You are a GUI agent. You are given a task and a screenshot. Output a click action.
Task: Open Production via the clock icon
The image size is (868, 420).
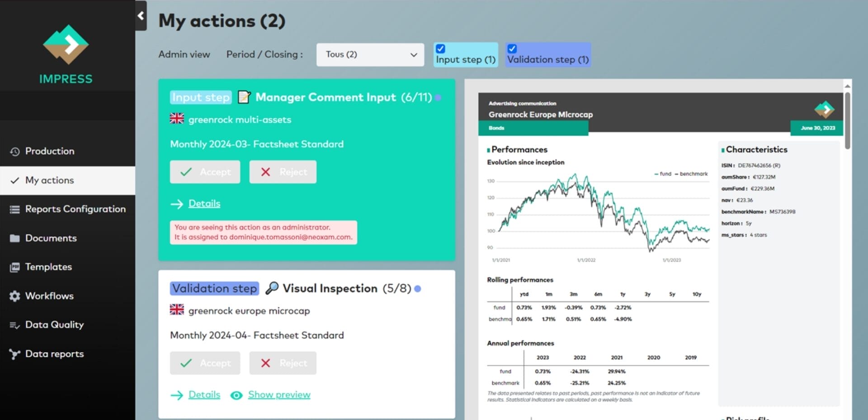point(14,151)
